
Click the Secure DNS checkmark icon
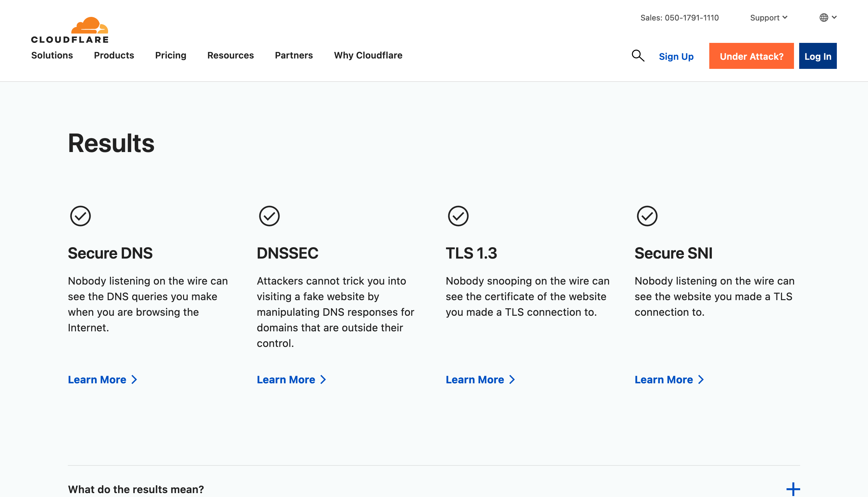click(81, 216)
